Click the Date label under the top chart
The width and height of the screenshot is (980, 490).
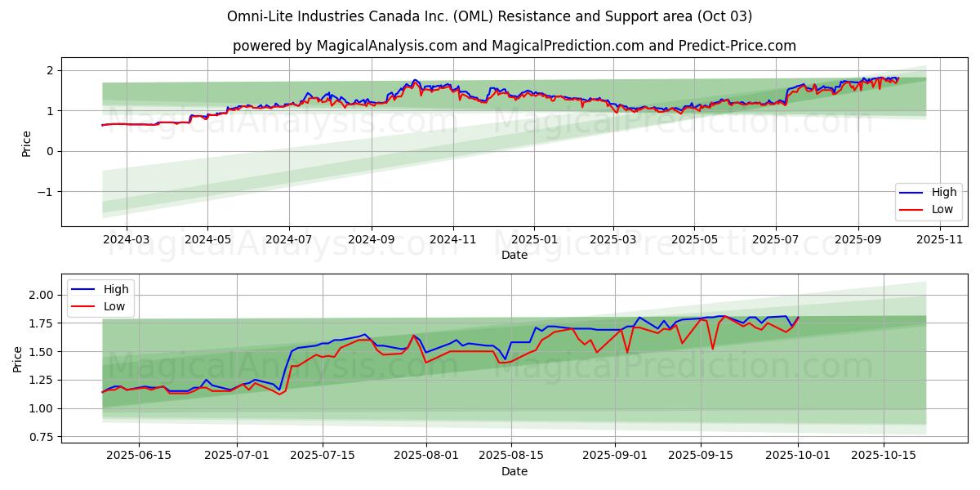point(514,255)
